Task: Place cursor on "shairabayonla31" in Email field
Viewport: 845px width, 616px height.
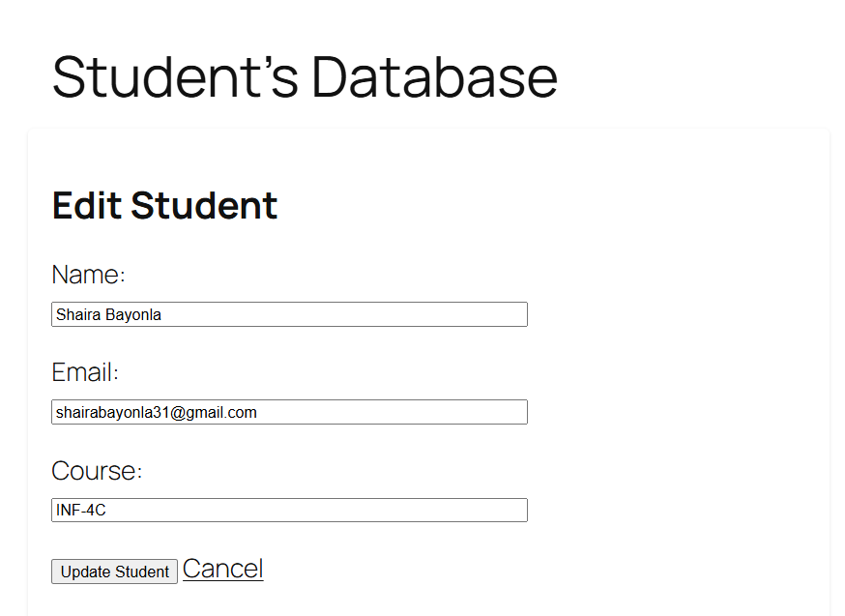Action: click(112, 412)
